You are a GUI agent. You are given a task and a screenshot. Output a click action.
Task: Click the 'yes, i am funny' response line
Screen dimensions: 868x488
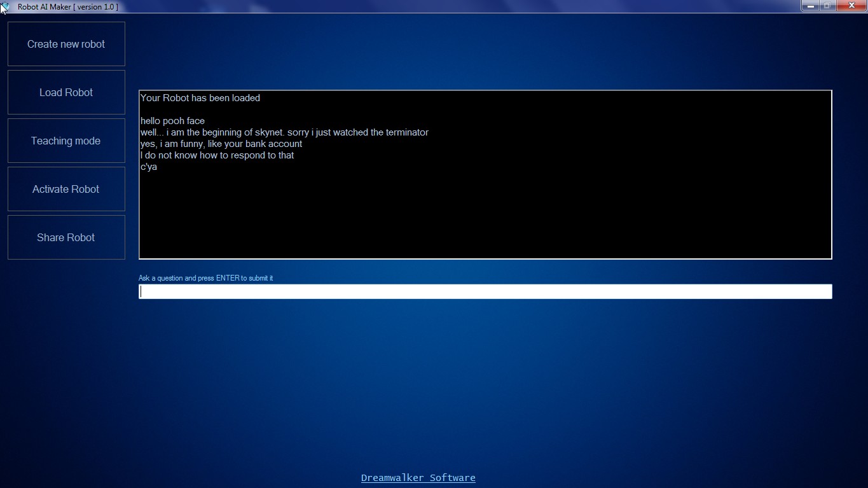pos(221,144)
